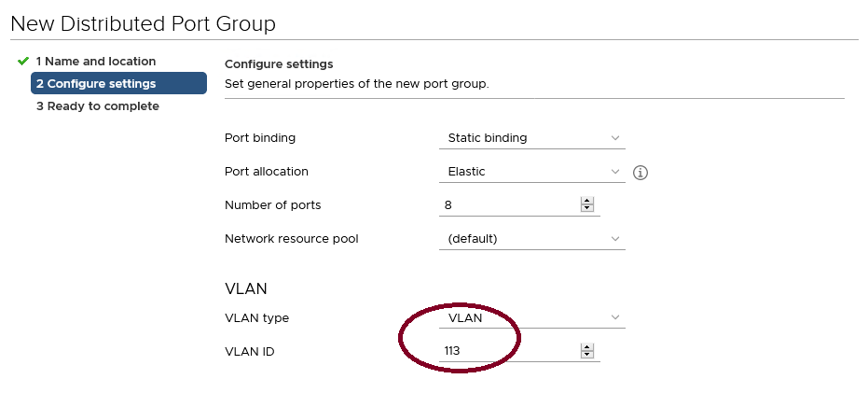Open dropdown showing '(default)' resource pool
This screenshot has width=868, height=393.
[x=530, y=239]
